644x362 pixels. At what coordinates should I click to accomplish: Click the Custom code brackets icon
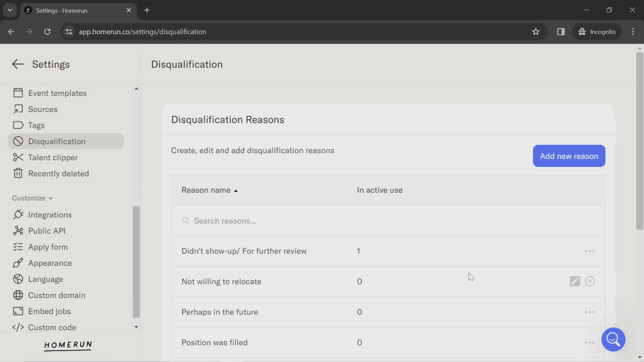tap(18, 327)
